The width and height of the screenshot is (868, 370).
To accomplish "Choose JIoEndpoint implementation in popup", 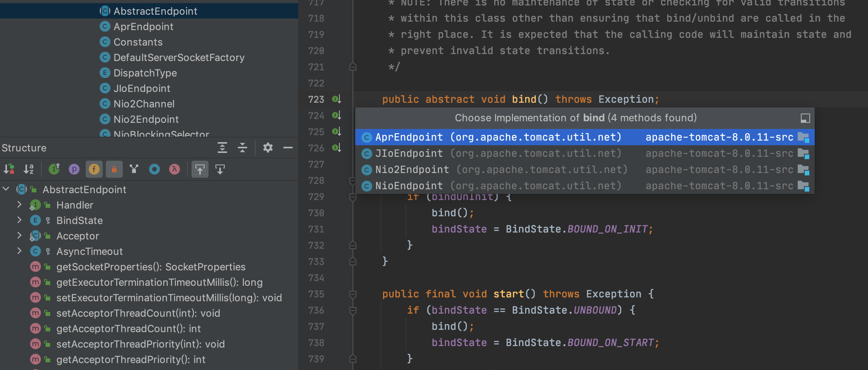I will (x=585, y=153).
